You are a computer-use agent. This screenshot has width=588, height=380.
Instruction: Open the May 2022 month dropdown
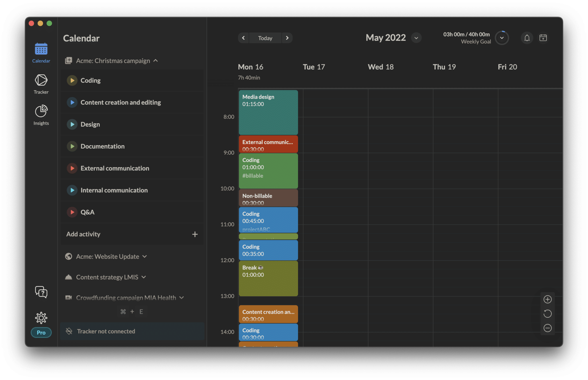click(416, 38)
